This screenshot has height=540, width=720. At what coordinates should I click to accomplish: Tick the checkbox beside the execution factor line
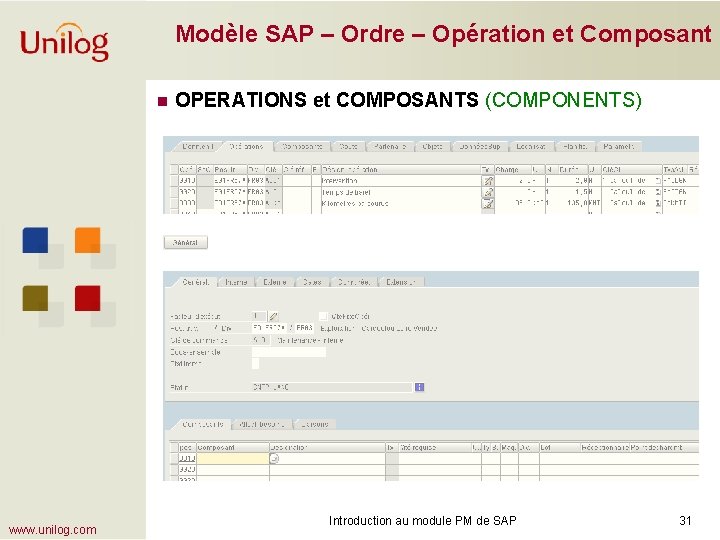point(323,316)
